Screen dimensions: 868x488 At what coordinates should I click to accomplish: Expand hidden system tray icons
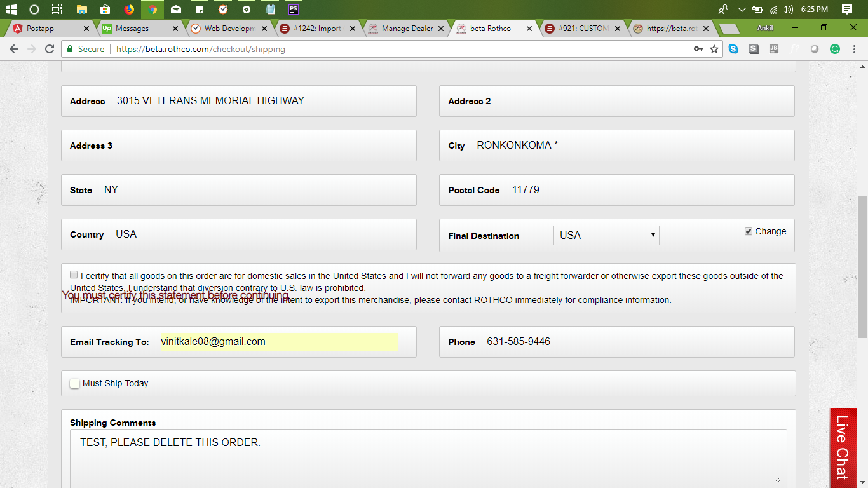click(741, 10)
